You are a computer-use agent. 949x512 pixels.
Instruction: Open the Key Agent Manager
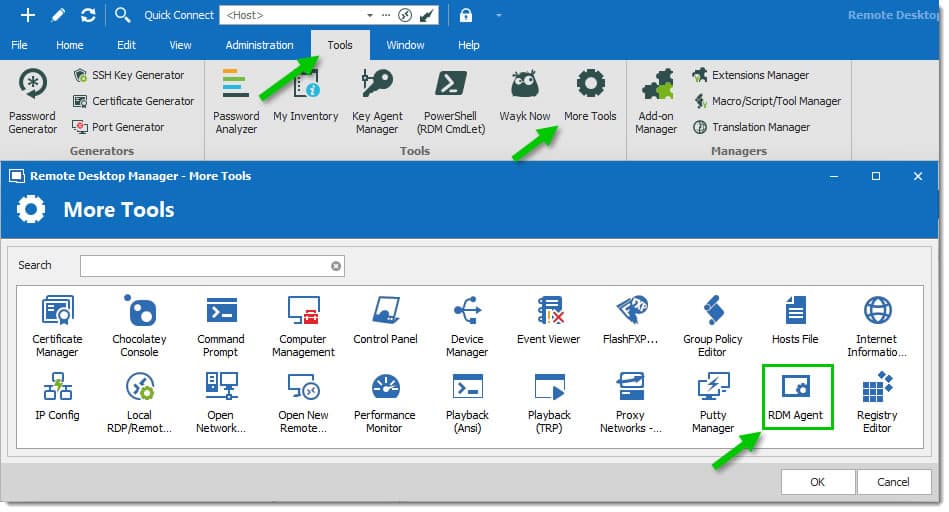pos(377,102)
